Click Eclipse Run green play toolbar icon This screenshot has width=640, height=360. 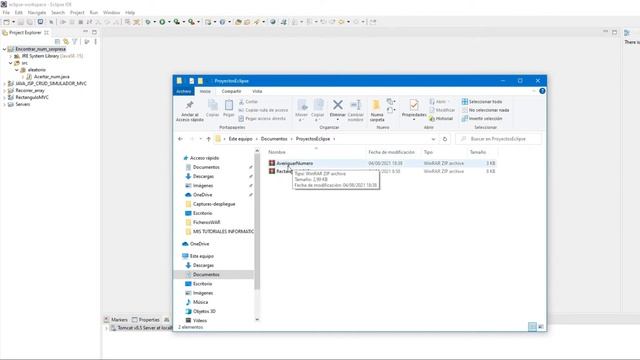pos(162,22)
